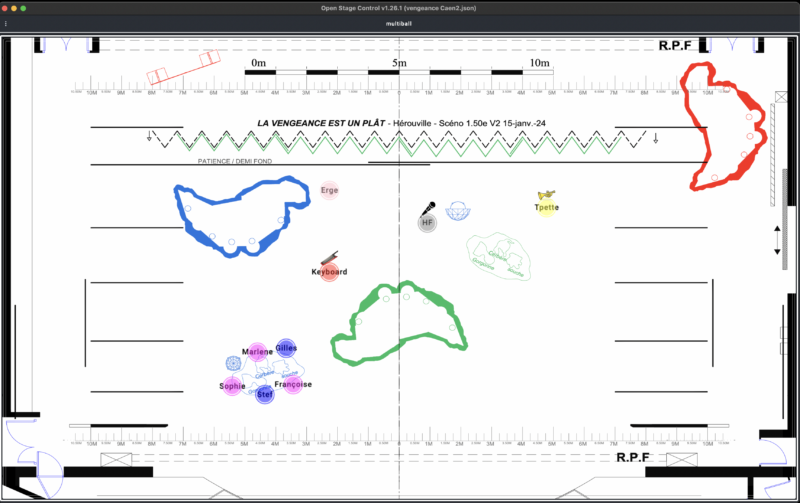This screenshot has width=800, height=503.
Task: Open the three-dot main menu
Action: coord(6,23)
